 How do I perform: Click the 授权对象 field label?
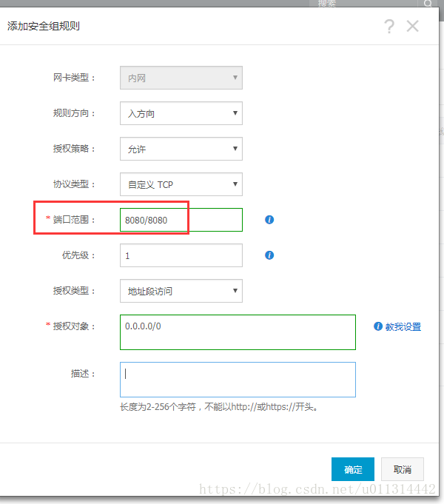click(x=74, y=326)
